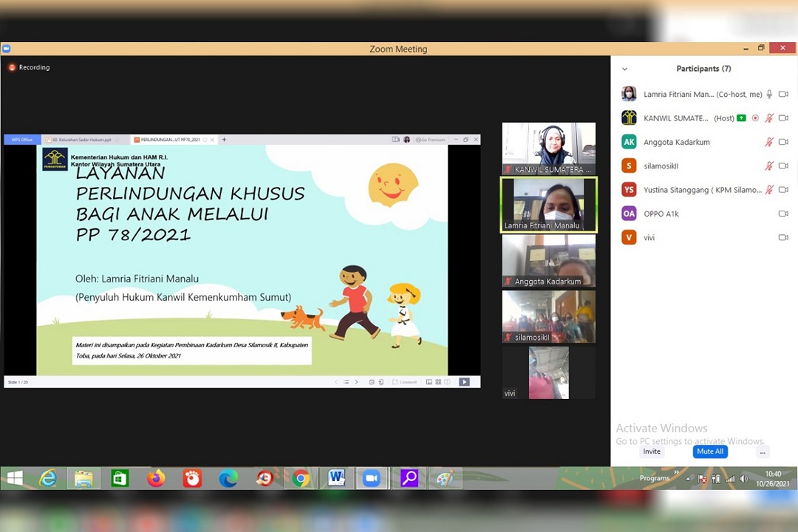
Task: Show hidden system tray icons arrow
Action: (688, 479)
